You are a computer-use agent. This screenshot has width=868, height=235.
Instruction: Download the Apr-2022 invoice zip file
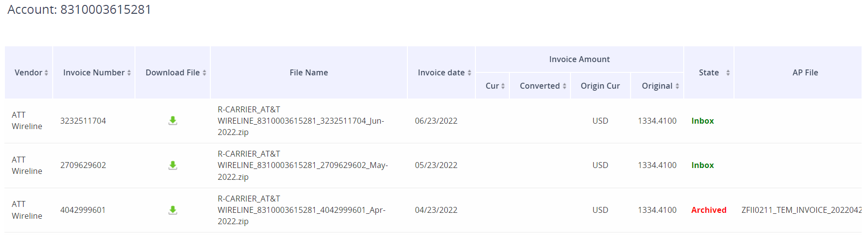(172, 210)
